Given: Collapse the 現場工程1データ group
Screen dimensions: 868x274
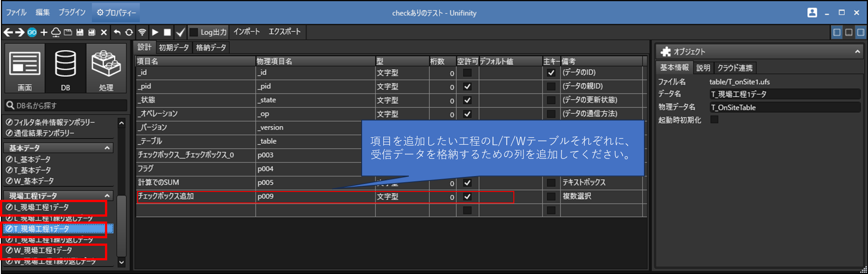Looking at the screenshot, I should 107,195.
